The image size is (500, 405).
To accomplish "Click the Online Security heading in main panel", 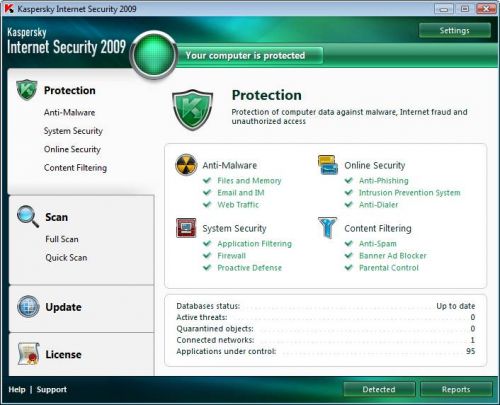I will (375, 165).
